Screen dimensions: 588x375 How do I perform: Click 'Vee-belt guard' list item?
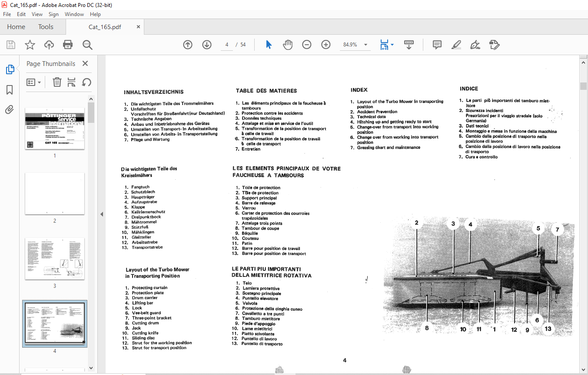146,313
